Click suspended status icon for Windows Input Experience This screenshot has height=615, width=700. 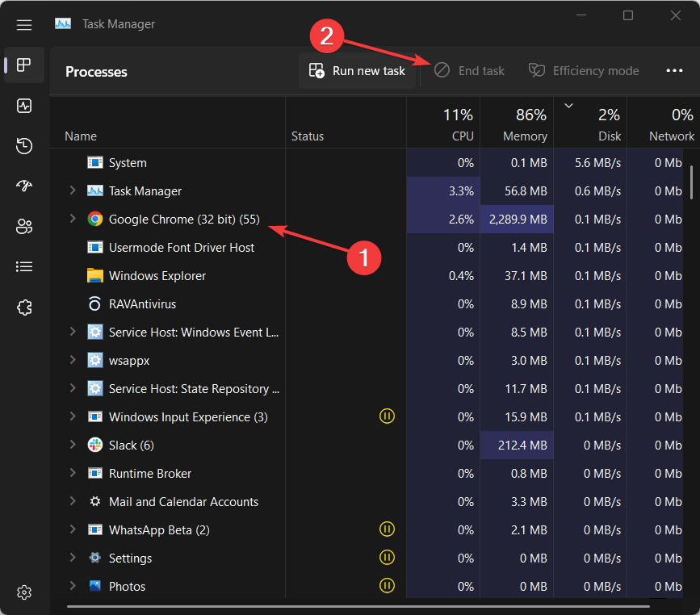(x=387, y=416)
